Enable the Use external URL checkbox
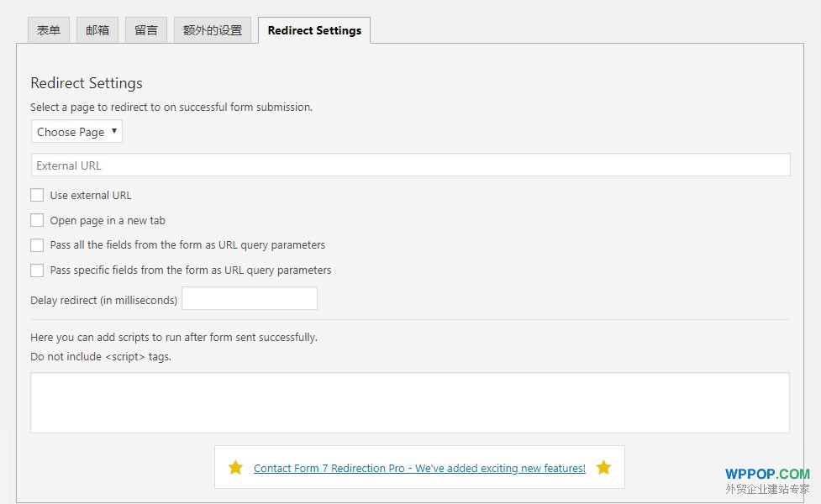Image resolution: width=821 pixels, height=504 pixels. click(x=37, y=195)
